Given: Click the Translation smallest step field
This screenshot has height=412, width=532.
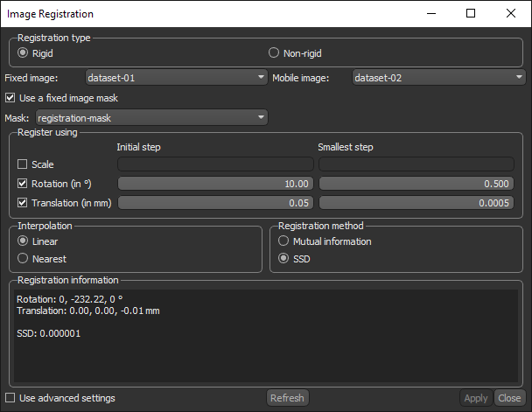Looking at the screenshot, I should pyautogui.click(x=416, y=203).
